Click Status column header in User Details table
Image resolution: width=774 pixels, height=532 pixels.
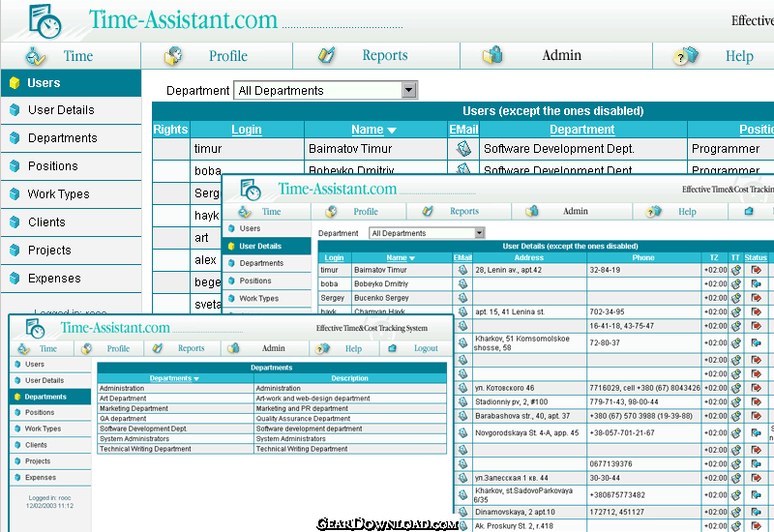[756, 257]
